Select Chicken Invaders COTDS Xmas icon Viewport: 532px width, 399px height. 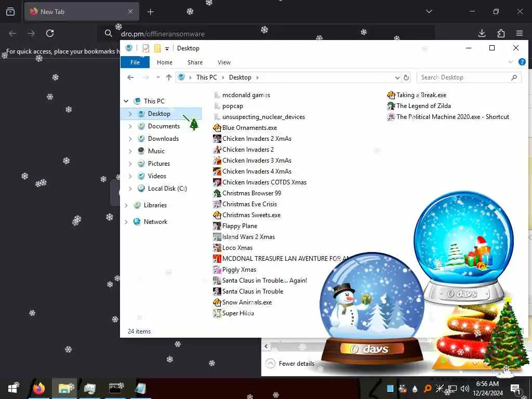tap(217, 182)
